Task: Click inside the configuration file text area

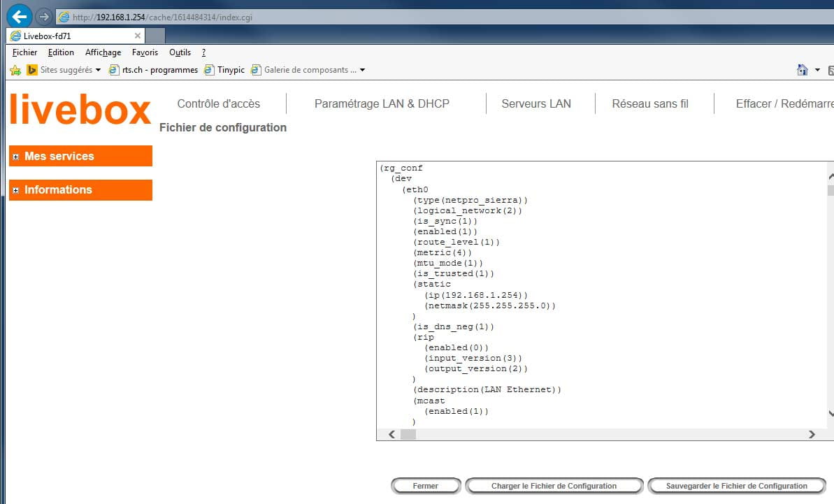Action: pyautogui.click(x=602, y=295)
